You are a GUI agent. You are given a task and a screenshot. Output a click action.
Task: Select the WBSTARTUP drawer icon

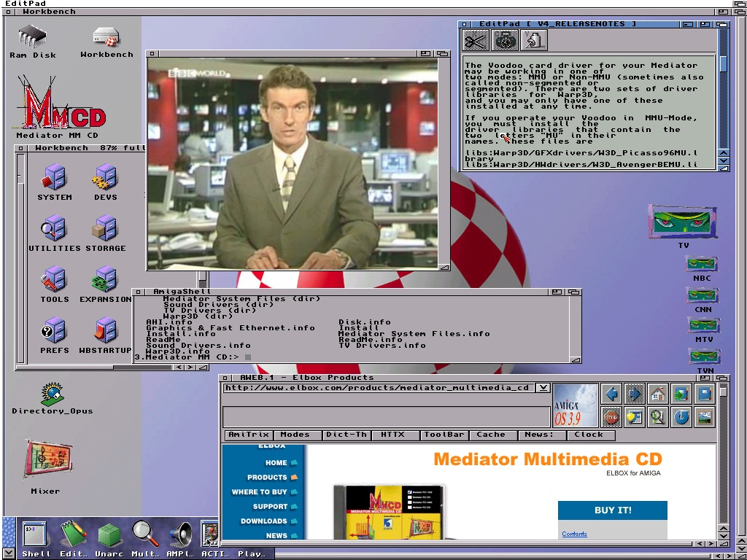click(x=105, y=330)
